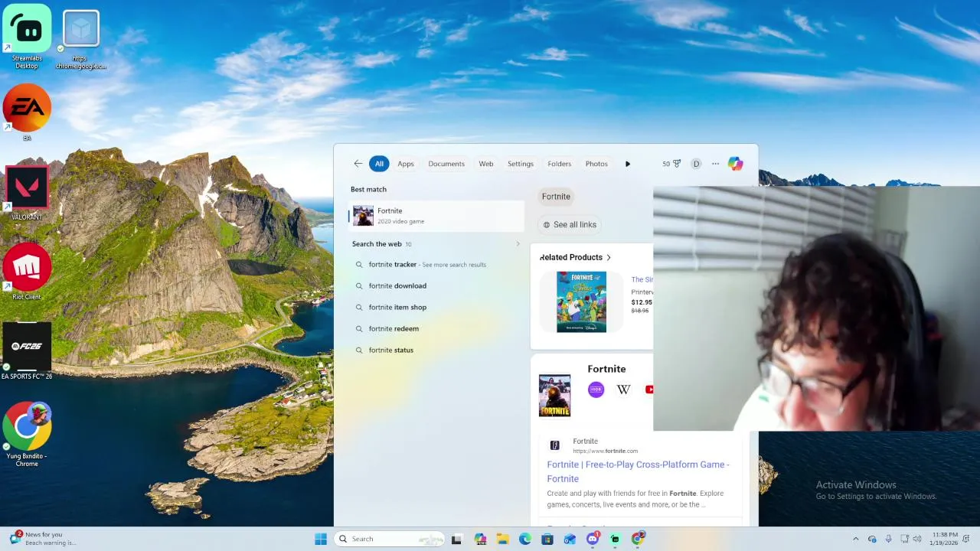980x551 pixels.
Task: Launch the EA app desktop icon
Action: 27,112
